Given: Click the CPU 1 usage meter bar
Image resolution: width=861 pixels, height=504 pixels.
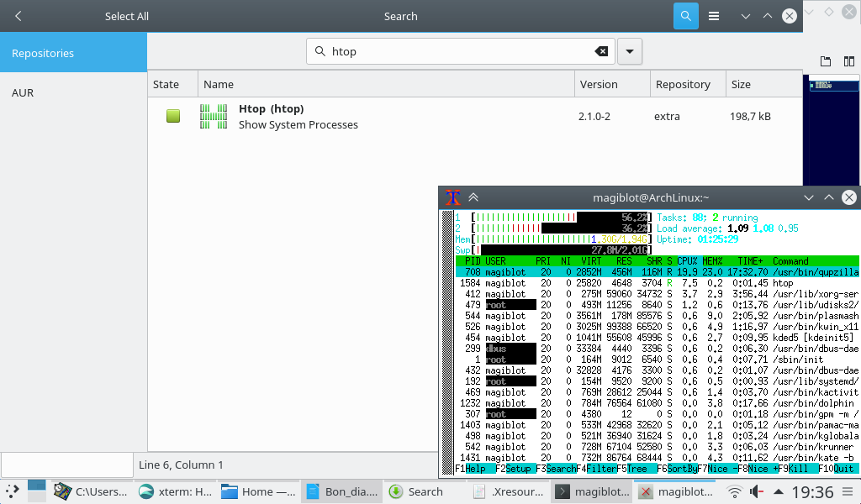Looking at the screenshot, I should coord(562,218).
